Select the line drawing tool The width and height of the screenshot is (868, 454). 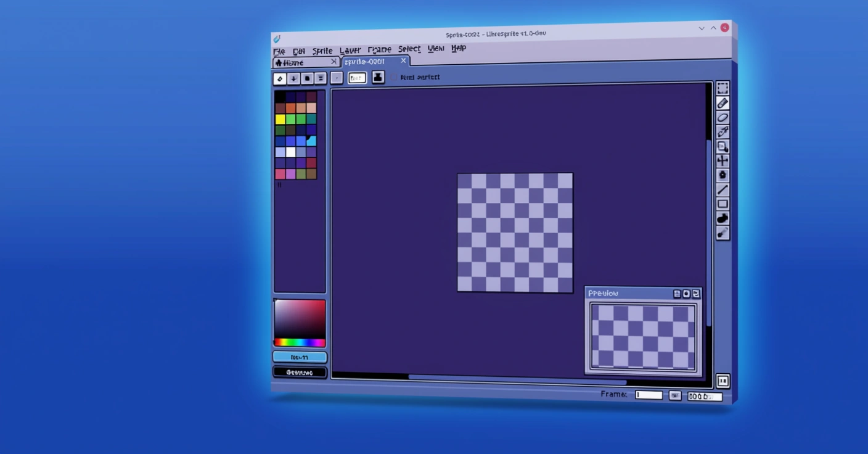[723, 190]
